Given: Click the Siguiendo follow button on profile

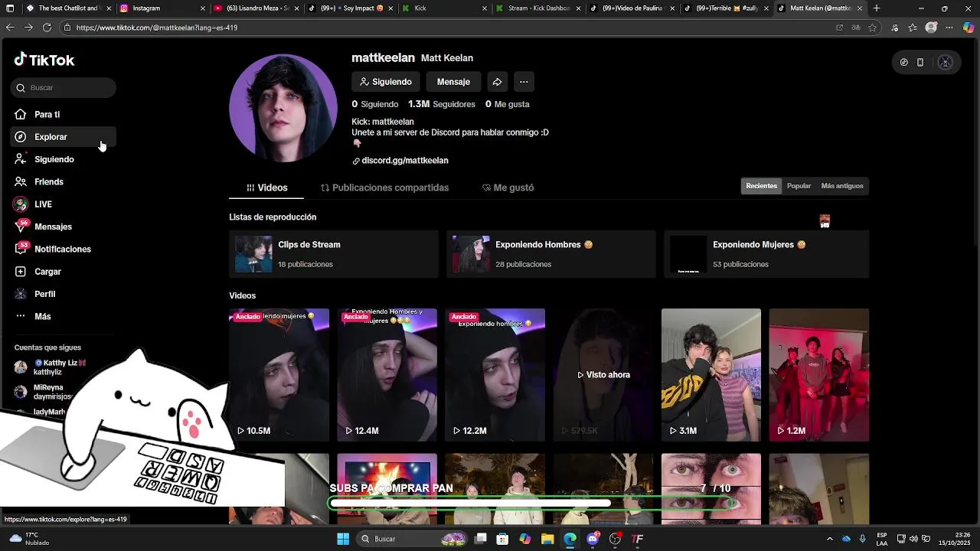Looking at the screenshot, I should pos(385,82).
